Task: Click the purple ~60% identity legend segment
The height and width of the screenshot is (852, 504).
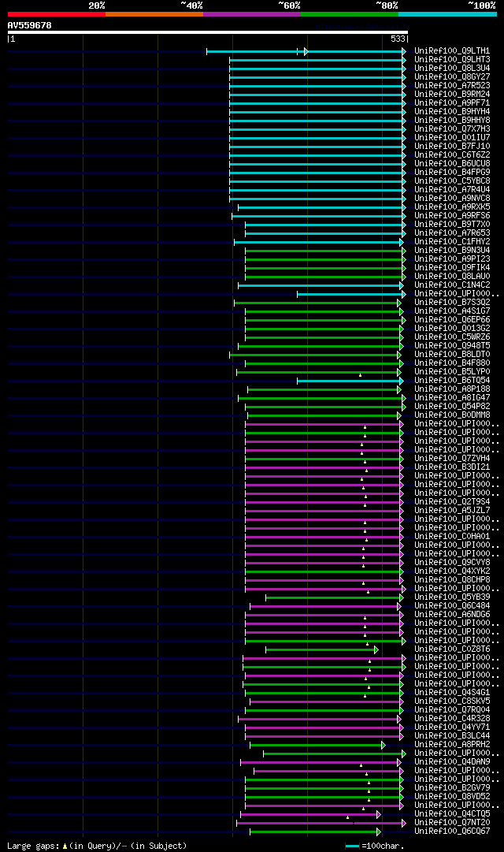Action: pyautogui.click(x=252, y=14)
